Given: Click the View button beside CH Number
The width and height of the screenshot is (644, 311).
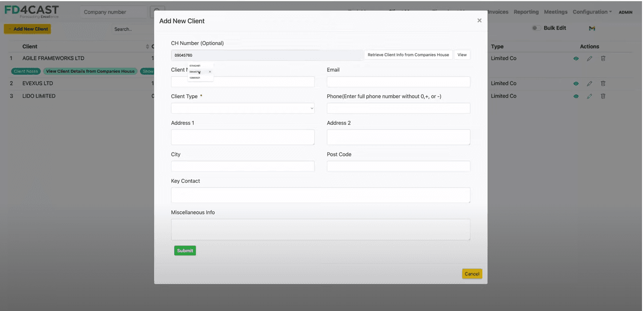Looking at the screenshot, I should click(462, 55).
